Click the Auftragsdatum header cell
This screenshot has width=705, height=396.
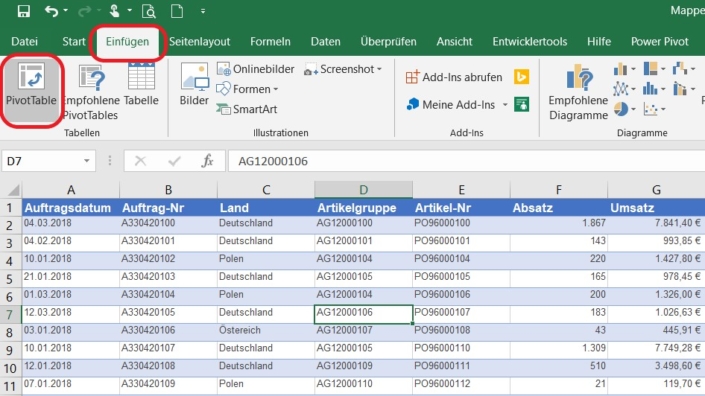point(71,208)
